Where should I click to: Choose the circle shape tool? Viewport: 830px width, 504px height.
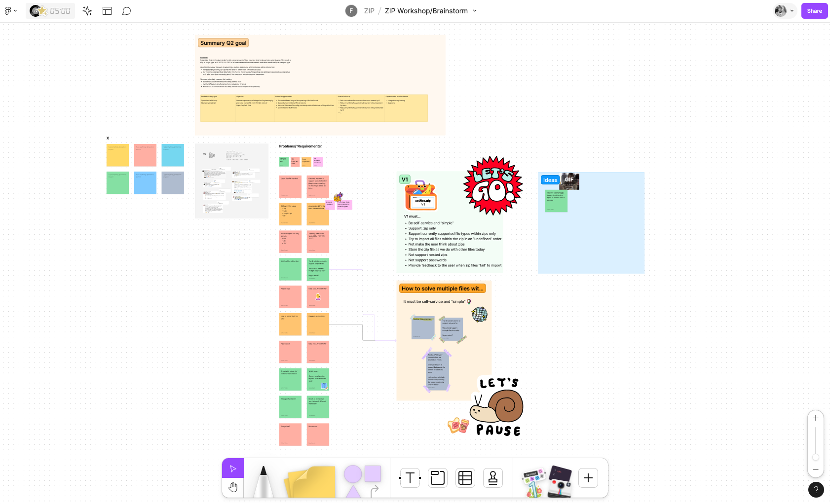352,474
